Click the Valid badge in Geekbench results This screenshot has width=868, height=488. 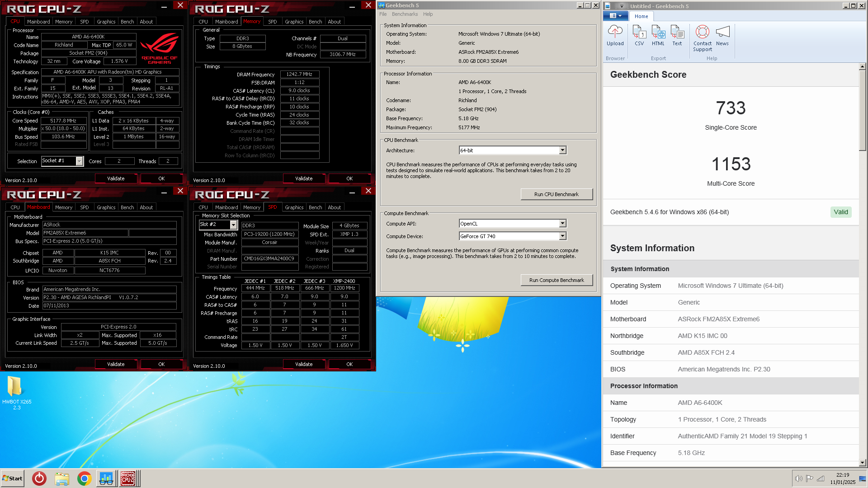click(841, 212)
